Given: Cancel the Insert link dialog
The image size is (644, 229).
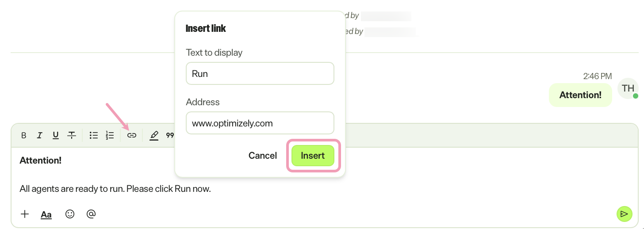Looking at the screenshot, I should [263, 156].
